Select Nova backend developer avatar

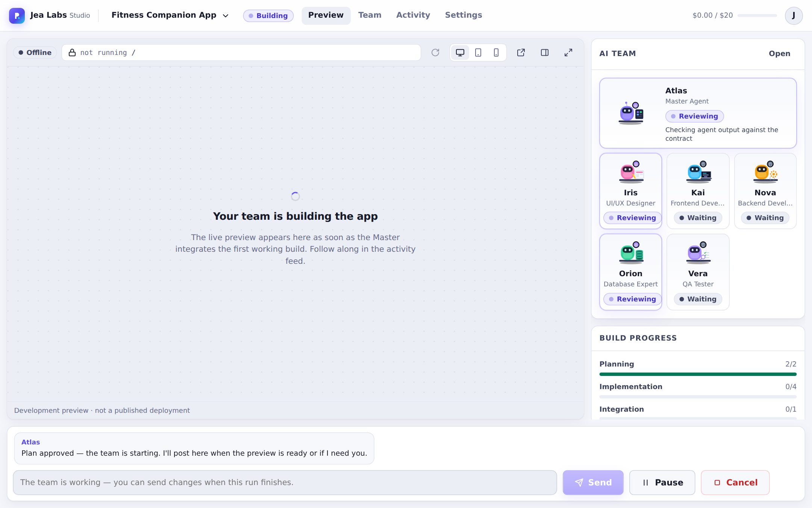coord(766,172)
